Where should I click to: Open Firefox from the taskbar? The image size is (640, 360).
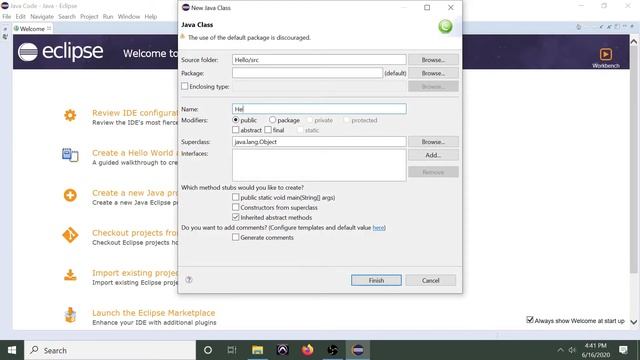(308, 350)
